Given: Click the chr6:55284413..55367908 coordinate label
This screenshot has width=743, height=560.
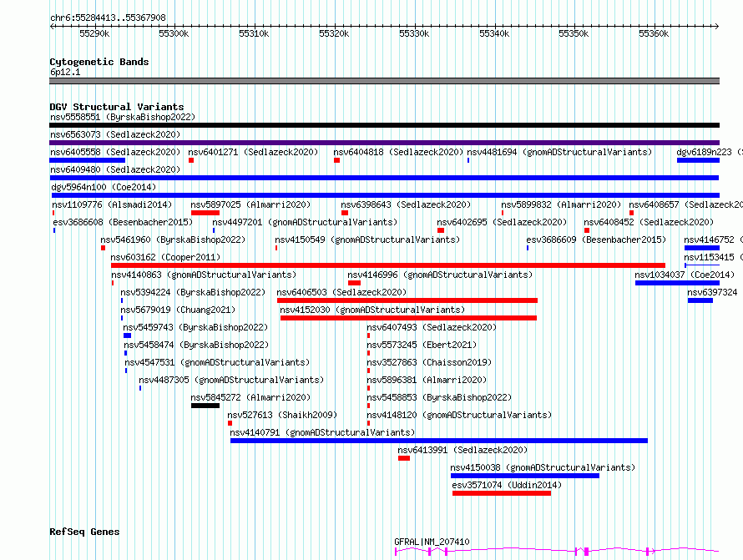Looking at the screenshot, I should click(108, 18).
